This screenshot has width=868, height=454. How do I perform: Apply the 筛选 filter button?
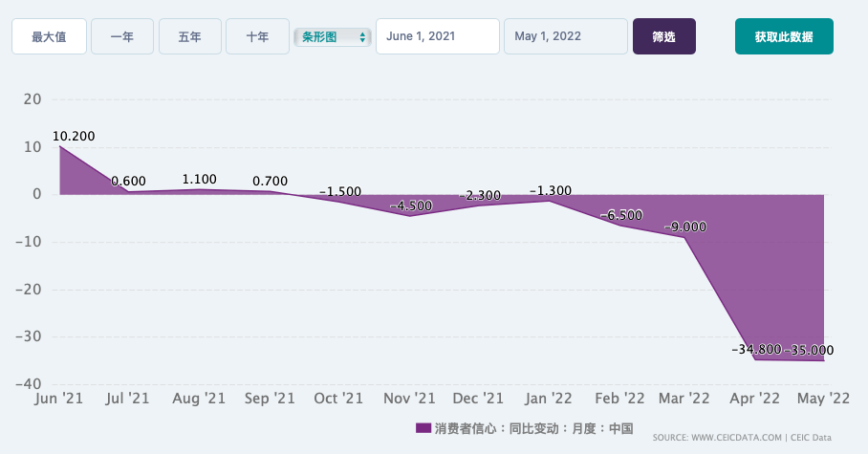click(x=663, y=36)
